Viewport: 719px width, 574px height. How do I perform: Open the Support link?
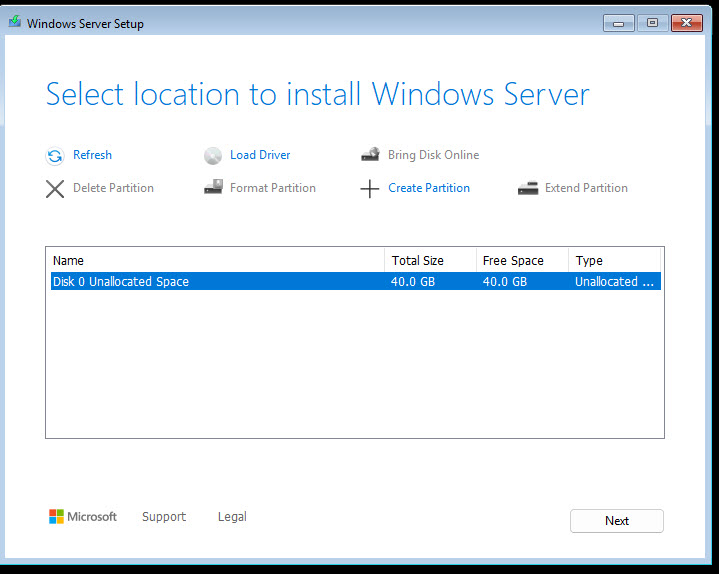pos(164,517)
